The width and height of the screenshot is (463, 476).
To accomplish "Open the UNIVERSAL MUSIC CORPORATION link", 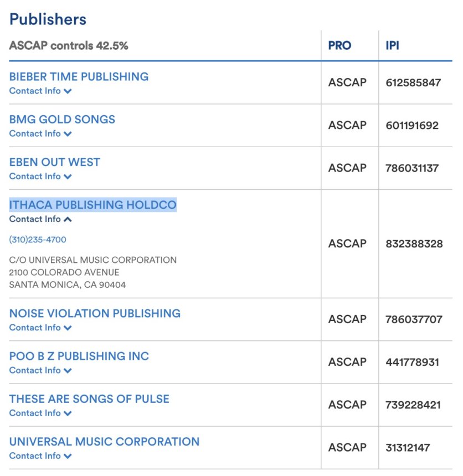I will [x=104, y=442].
